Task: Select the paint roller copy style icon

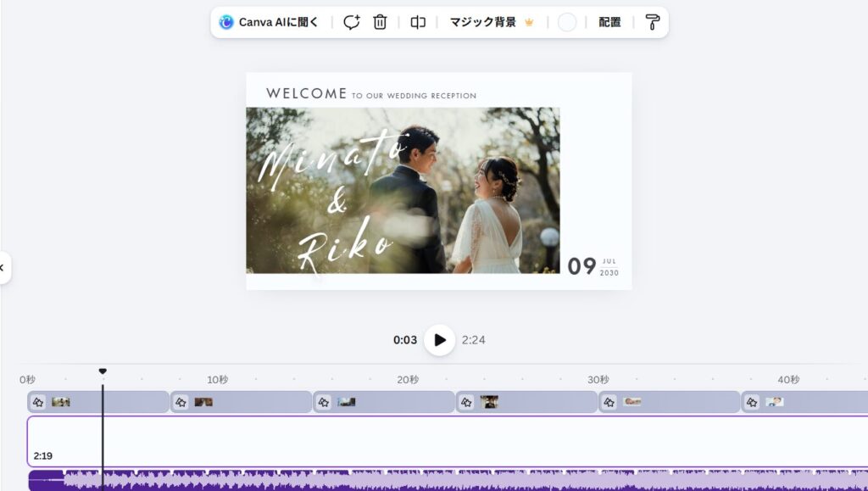Action: (652, 23)
